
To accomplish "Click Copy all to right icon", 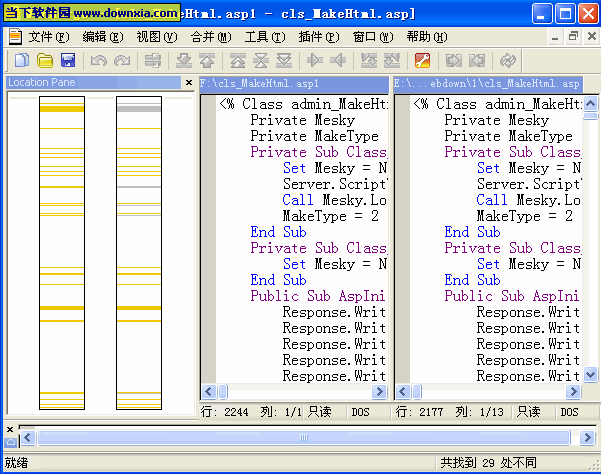I will tap(454, 61).
